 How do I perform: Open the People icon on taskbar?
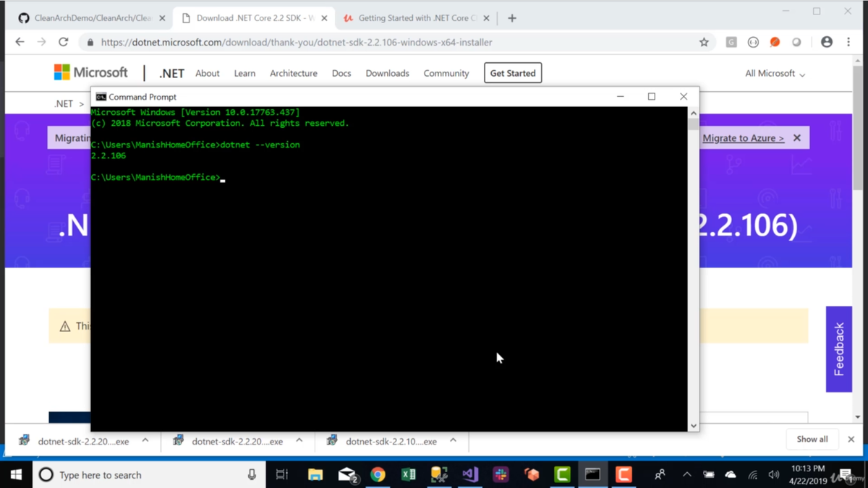point(660,475)
